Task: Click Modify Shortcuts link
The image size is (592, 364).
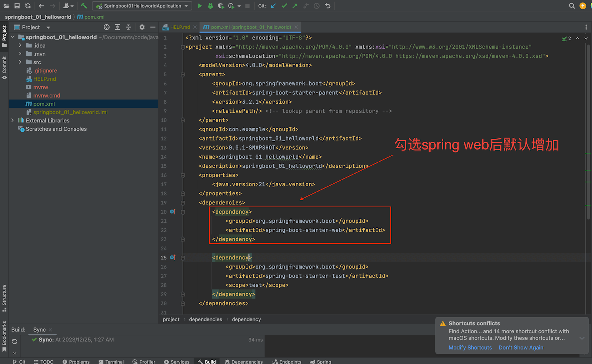Action: pyautogui.click(x=470, y=347)
